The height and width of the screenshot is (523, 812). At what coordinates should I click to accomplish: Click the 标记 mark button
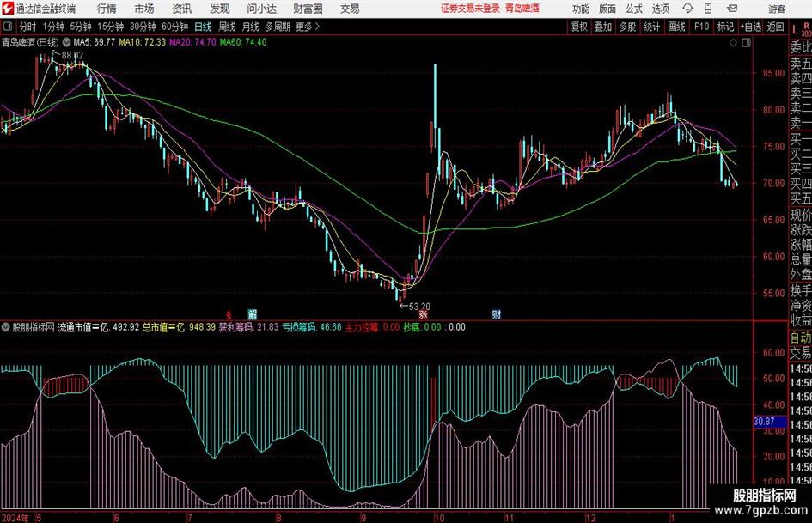click(725, 27)
